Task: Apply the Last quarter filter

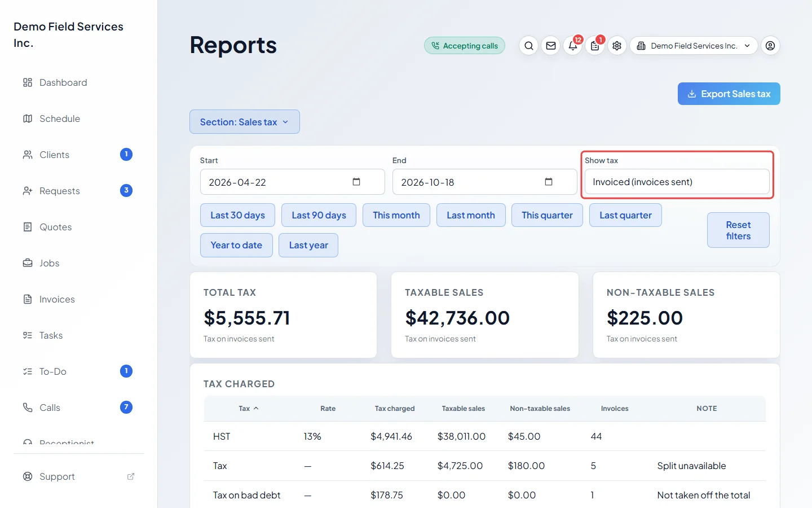Action: point(625,215)
